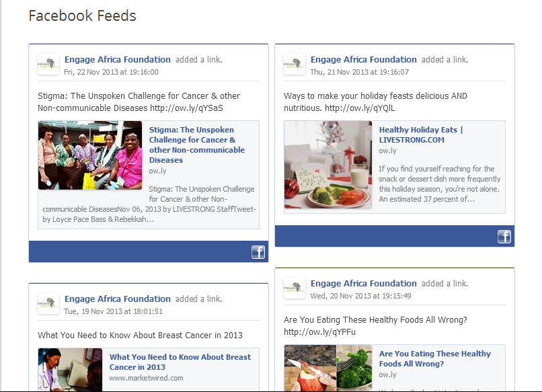The image size is (542, 392).
Task: Click Engage Africa Foundation name on 21 Nov post
Action: point(364,60)
